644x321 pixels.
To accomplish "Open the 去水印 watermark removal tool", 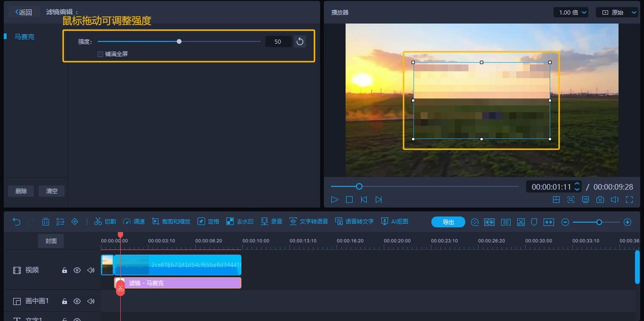I will [x=240, y=222].
